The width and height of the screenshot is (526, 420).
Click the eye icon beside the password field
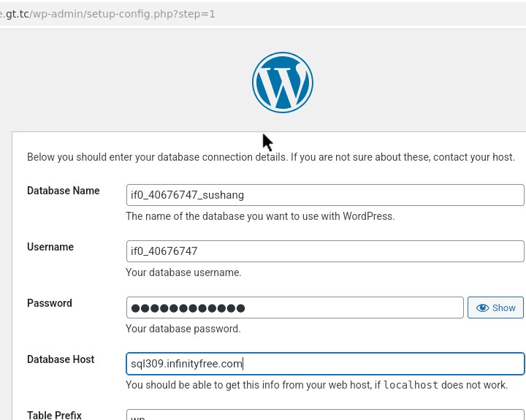pyautogui.click(x=482, y=308)
